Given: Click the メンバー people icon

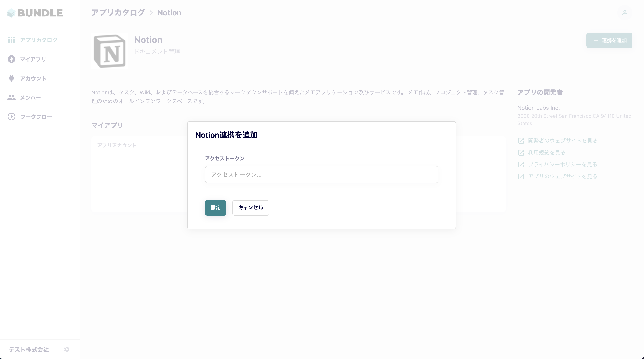Looking at the screenshot, I should (x=12, y=97).
